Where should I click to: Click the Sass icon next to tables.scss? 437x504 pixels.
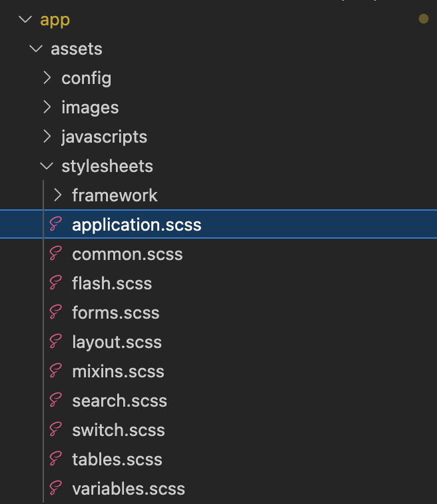(x=56, y=459)
